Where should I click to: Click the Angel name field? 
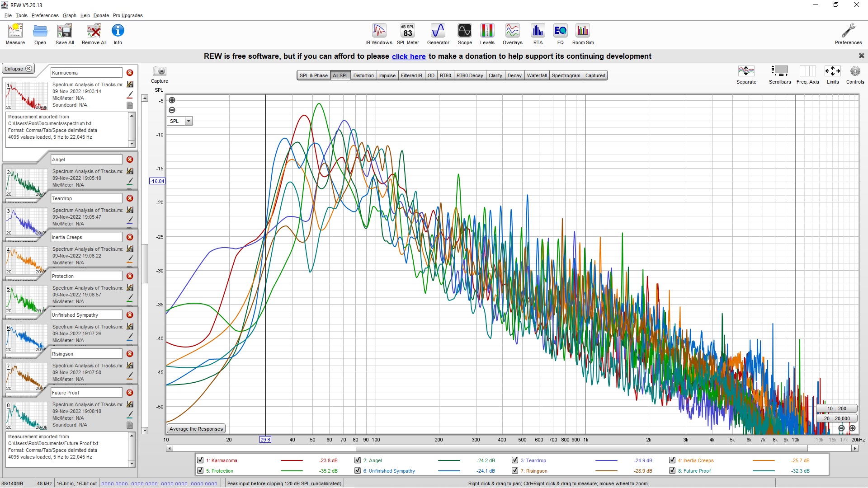tap(86, 160)
